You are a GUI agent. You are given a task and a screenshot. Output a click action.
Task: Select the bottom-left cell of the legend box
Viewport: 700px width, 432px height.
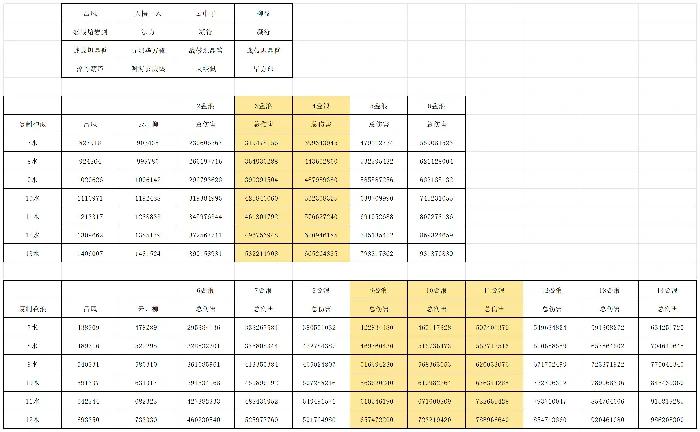90,68
